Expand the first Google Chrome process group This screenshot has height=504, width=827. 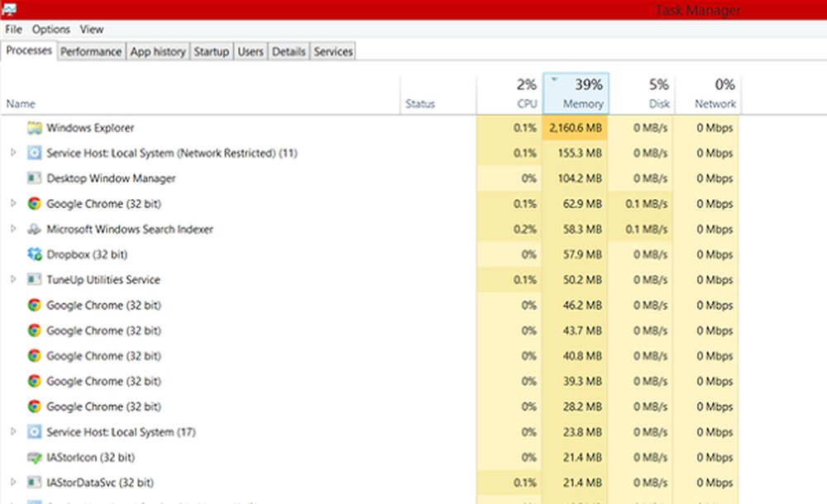tap(12, 204)
